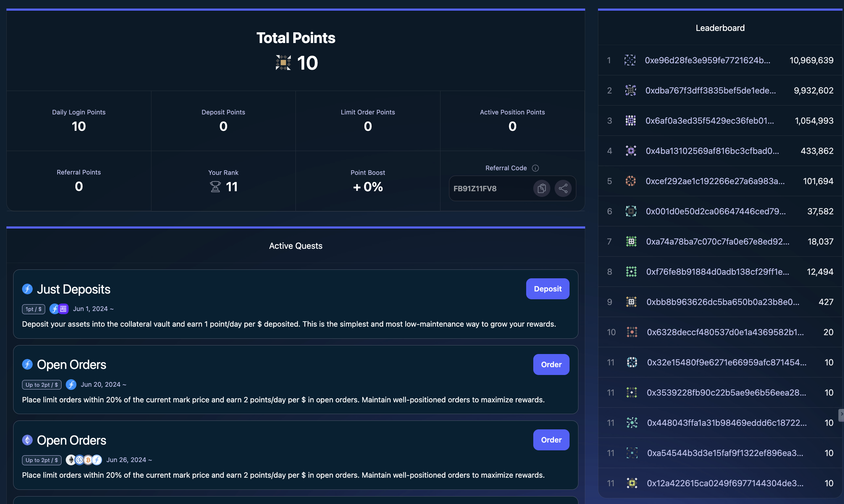The height and width of the screenshot is (504, 844).
Task: Click the 1pt / $ reward tag
Action: pyautogui.click(x=33, y=309)
